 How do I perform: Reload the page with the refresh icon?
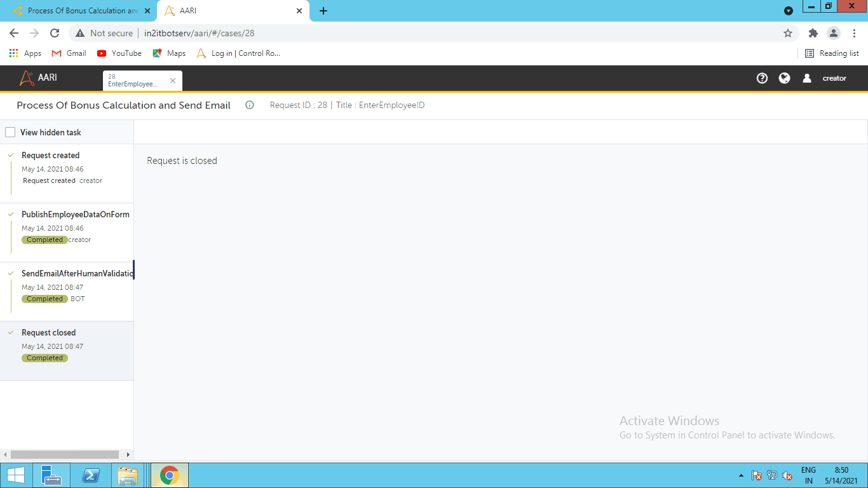coord(55,33)
